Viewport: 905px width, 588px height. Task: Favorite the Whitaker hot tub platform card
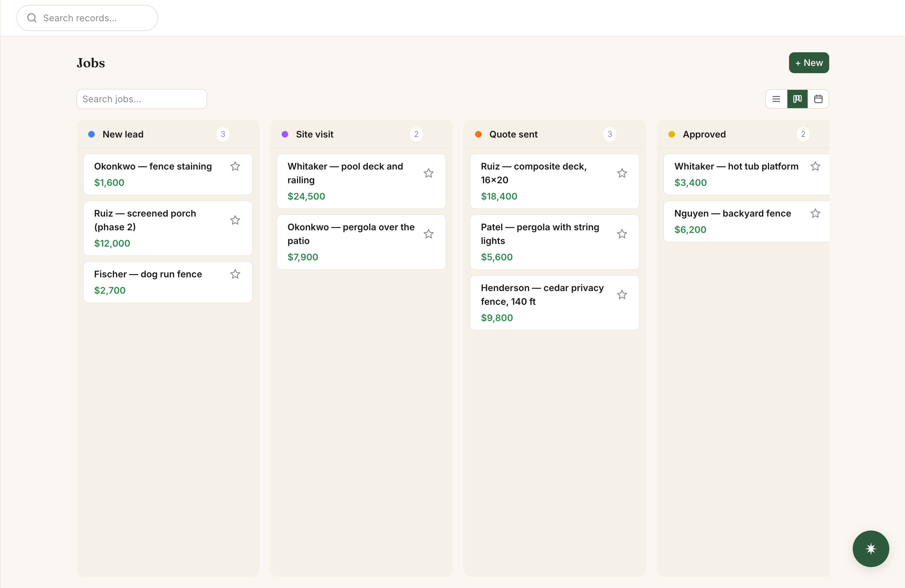pyautogui.click(x=815, y=167)
